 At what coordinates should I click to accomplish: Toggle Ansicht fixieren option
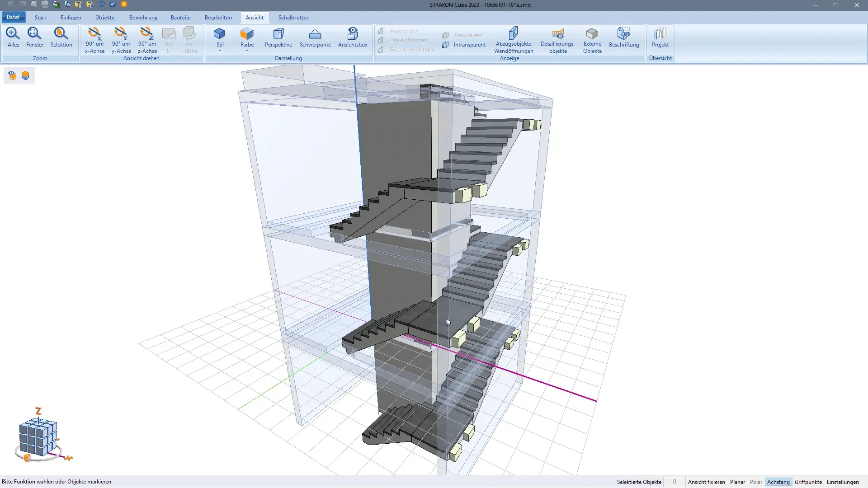point(706,482)
